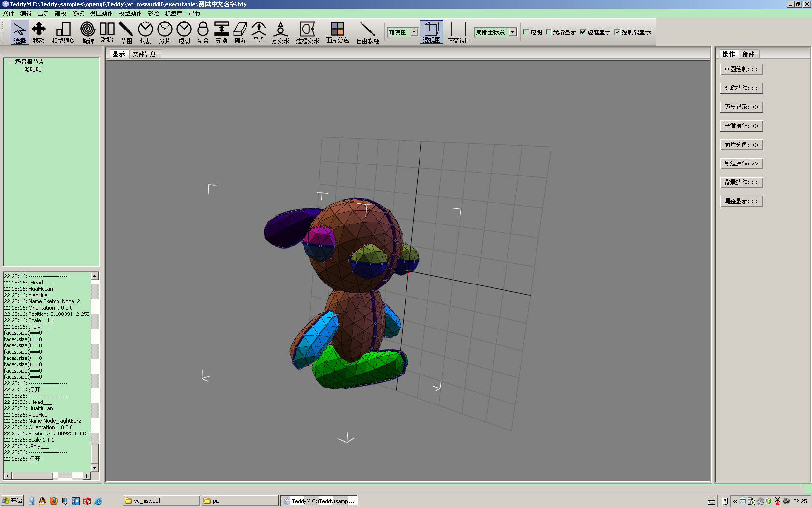The image size is (812, 508).
Task: Switch to 透视图 perspective view
Action: pyautogui.click(x=432, y=32)
